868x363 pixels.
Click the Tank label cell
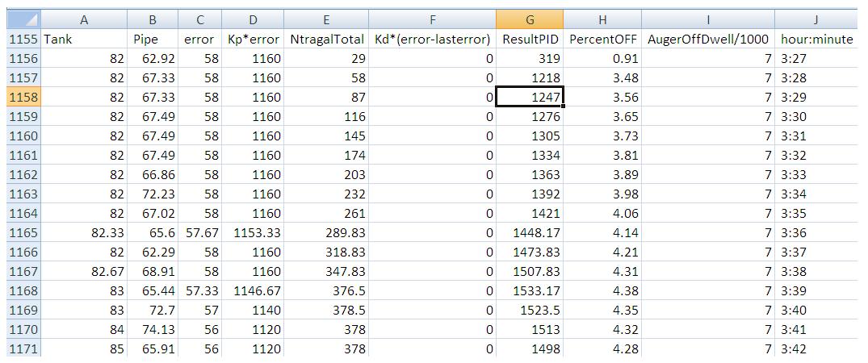tap(84, 39)
